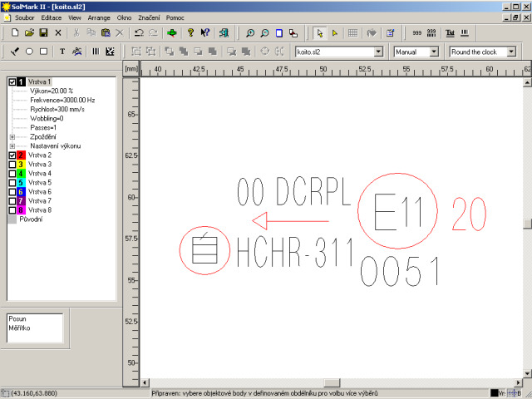Open a file with the folder icon
Viewport: 532px width, 399px height.
tap(29, 33)
